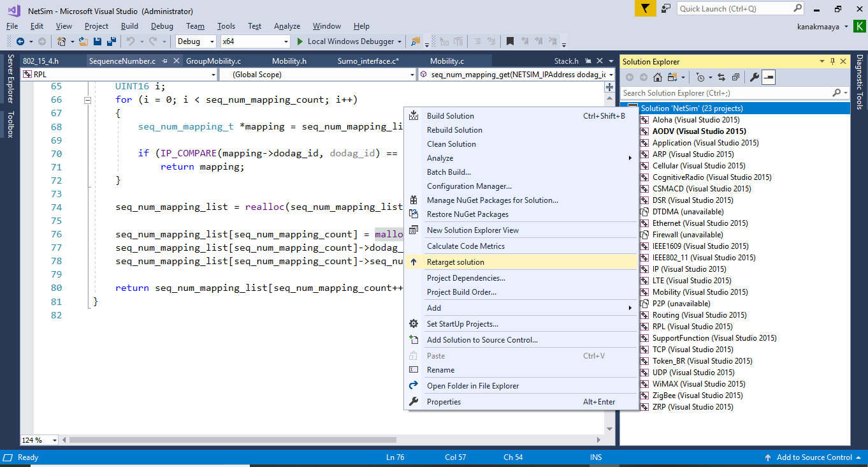Viewport: 868px width, 467px height.
Task: Click the Open File folder icon
Action: tap(83, 41)
